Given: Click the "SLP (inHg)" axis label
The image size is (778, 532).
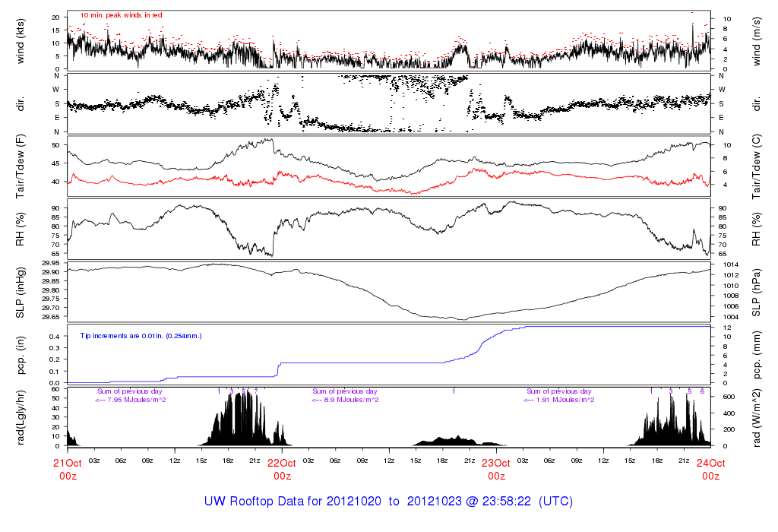Looking at the screenshot, I should [x=21, y=290].
